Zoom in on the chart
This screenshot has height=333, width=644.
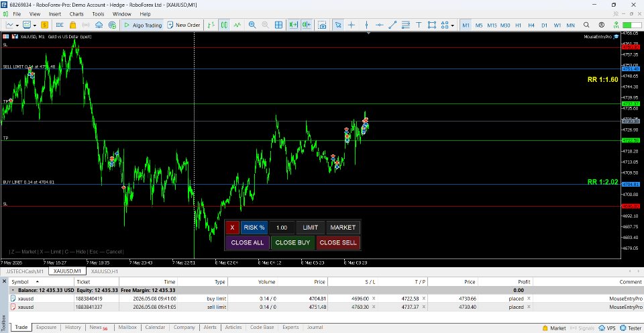(x=252, y=25)
